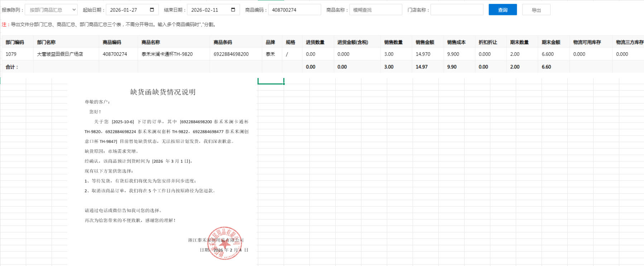
Task: Select the 物流可用库存 column header
Action: coord(587,42)
